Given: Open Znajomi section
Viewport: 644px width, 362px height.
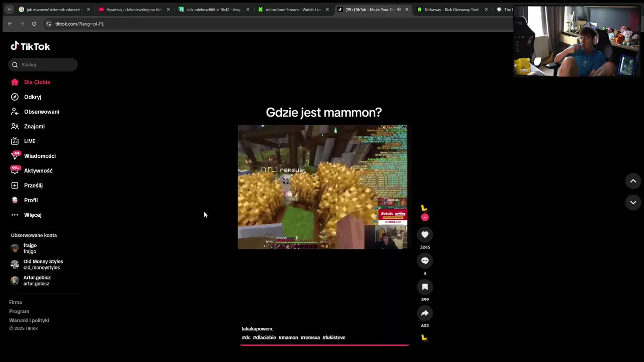Looking at the screenshot, I should [x=34, y=126].
